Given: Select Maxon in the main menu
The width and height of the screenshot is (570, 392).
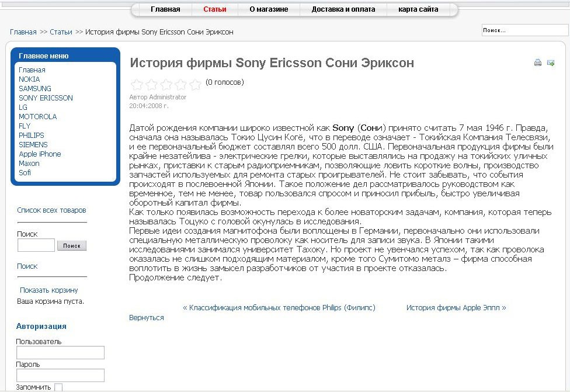Looking at the screenshot, I should click(x=29, y=163).
